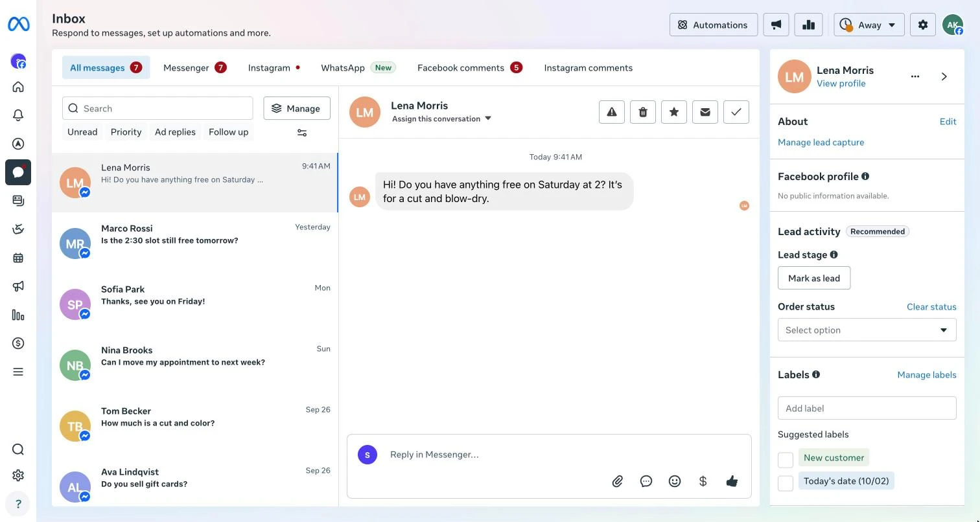Click the Add label input field
The width and height of the screenshot is (980, 522).
pyautogui.click(x=867, y=408)
